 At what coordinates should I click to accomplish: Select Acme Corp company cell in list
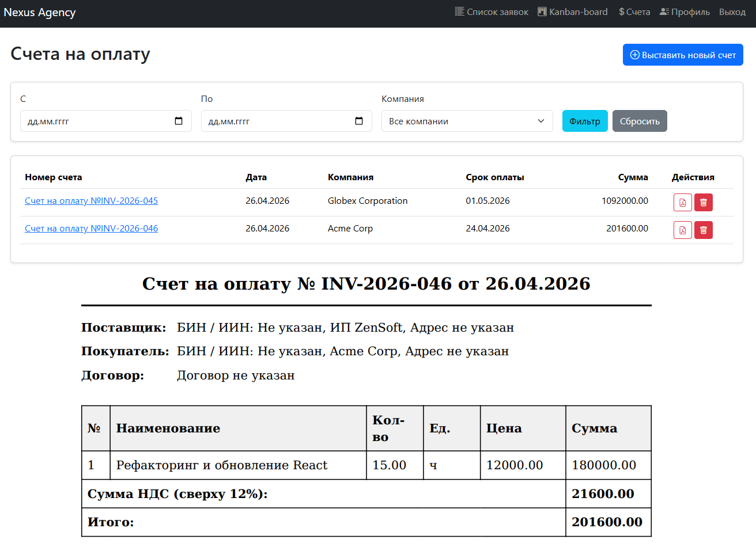350,228
